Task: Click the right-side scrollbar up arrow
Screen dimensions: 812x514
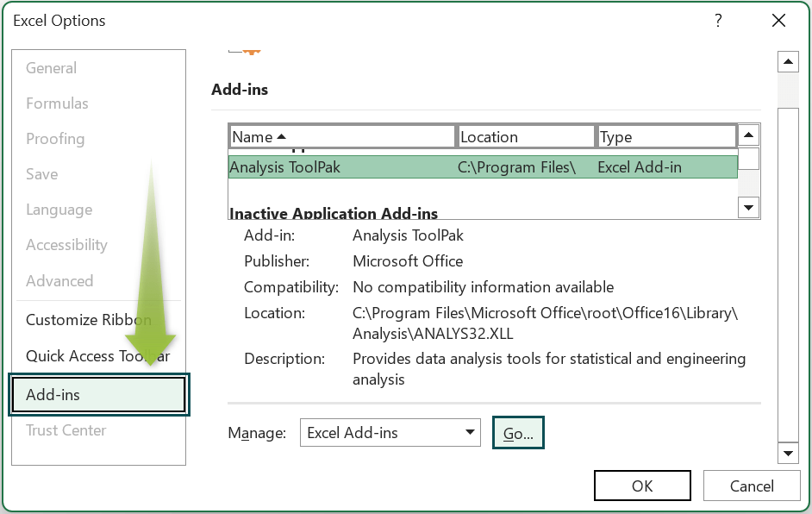Action: click(787, 61)
